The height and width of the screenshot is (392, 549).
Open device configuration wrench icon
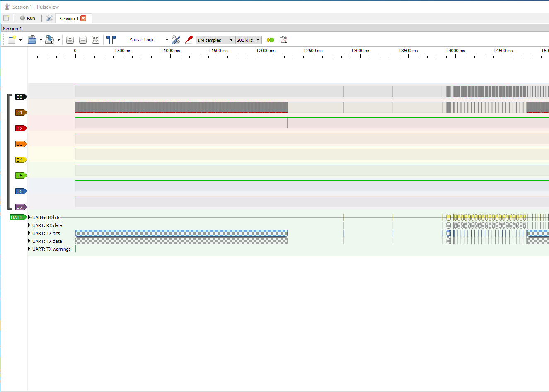point(176,40)
